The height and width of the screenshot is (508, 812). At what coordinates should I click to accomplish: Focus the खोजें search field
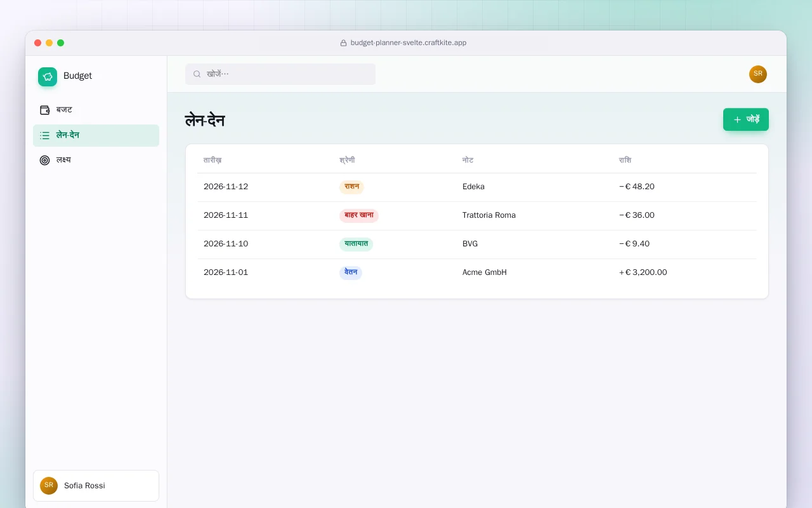click(280, 74)
